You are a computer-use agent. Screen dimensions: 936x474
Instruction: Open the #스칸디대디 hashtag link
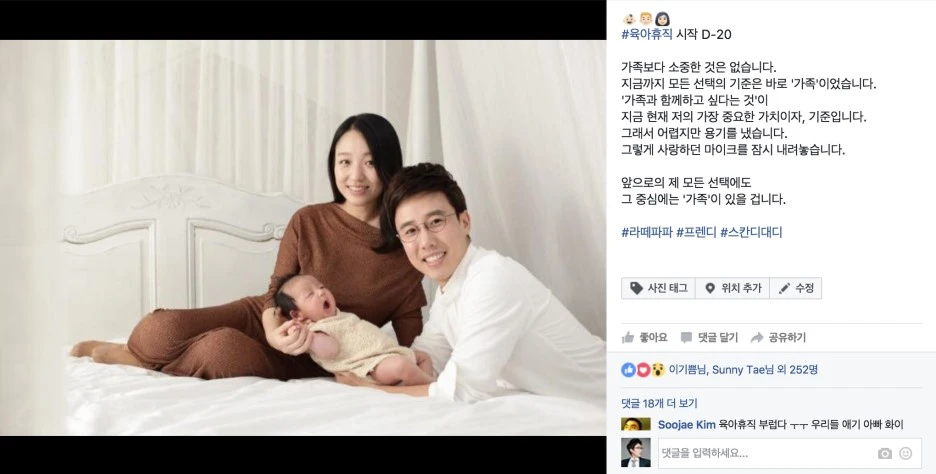[751, 233]
